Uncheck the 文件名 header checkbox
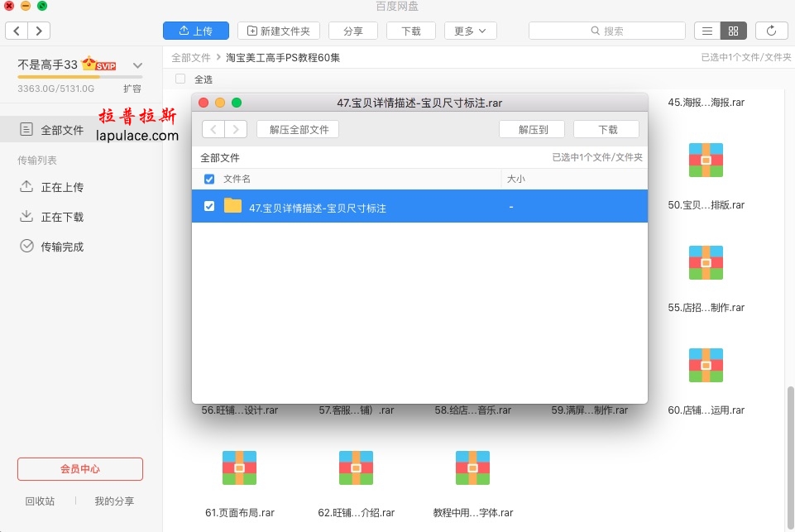Viewport: 795px width, 532px height. pos(209,179)
